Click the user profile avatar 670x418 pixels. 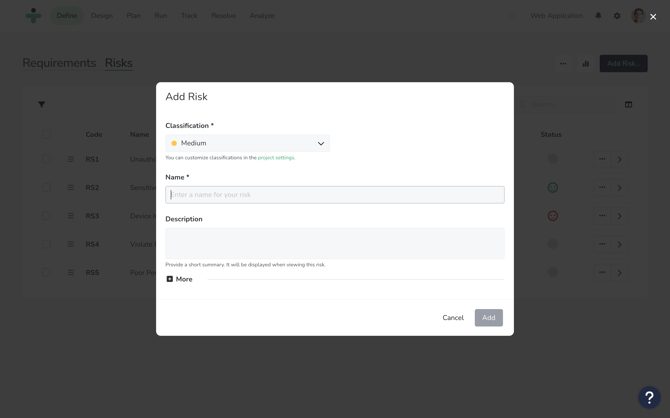(x=638, y=16)
